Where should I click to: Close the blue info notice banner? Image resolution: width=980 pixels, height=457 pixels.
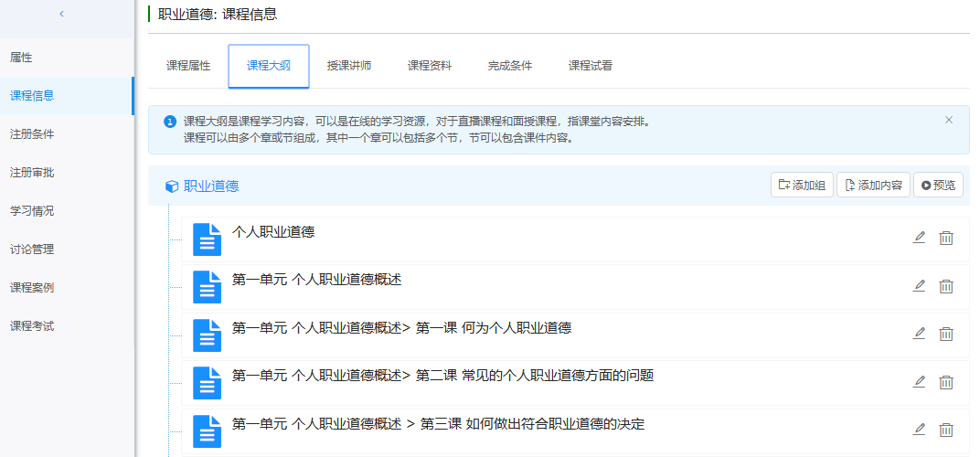click(x=948, y=120)
